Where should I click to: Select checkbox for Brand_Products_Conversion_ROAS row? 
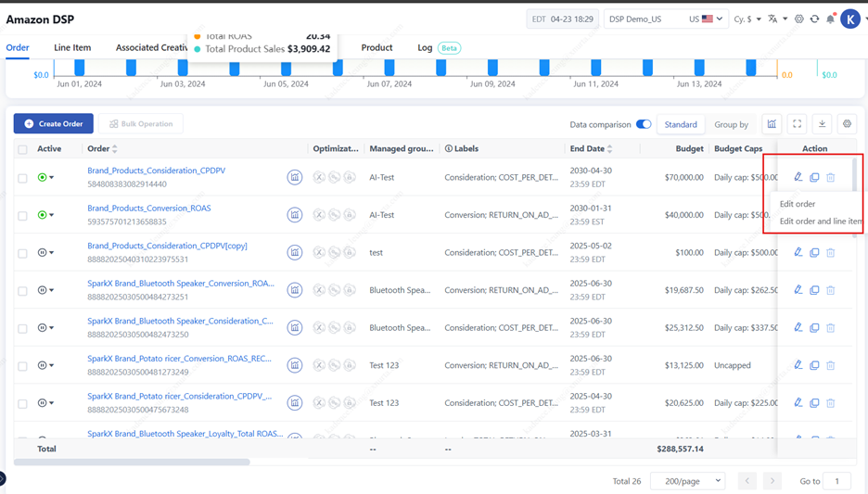click(22, 215)
